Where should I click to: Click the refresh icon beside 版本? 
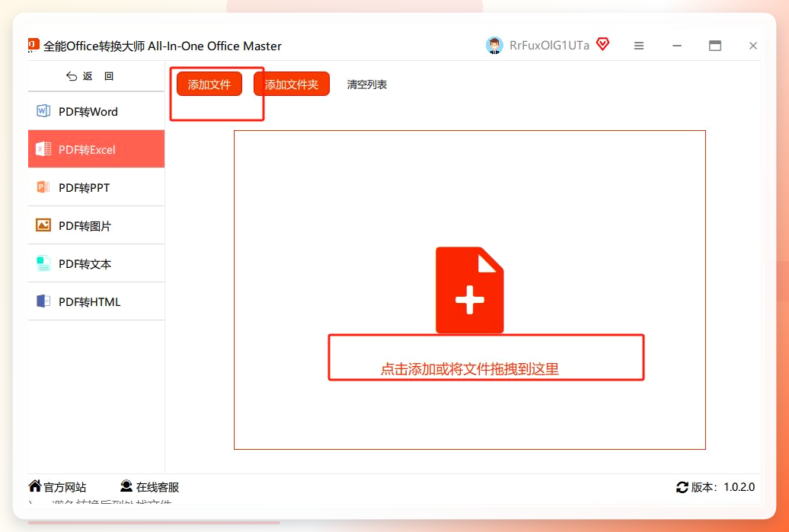(682, 487)
